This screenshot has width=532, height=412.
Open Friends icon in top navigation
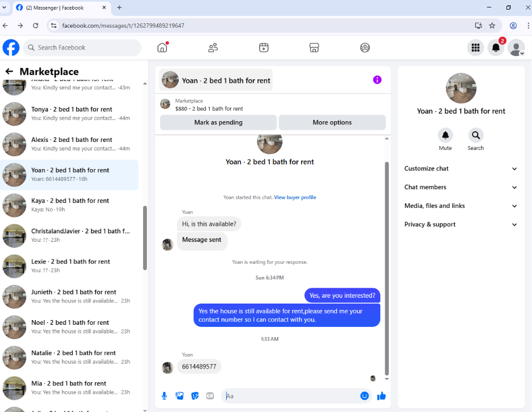(213, 47)
